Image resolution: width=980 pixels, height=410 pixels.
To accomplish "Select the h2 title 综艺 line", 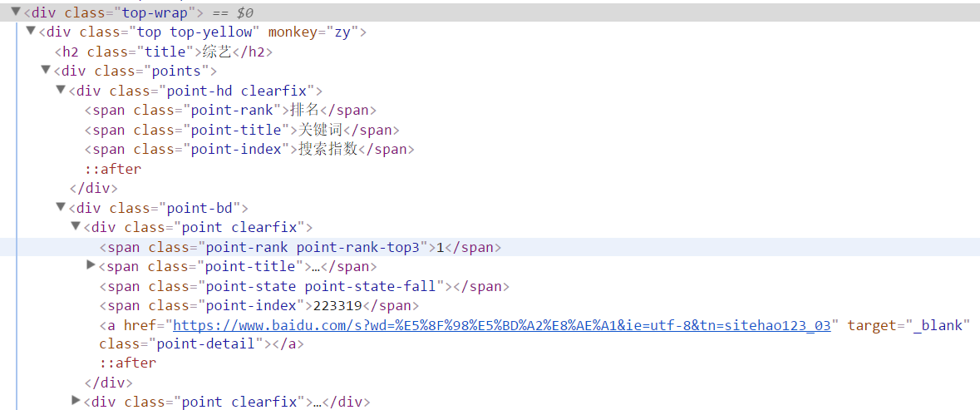I will click(x=164, y=52).
